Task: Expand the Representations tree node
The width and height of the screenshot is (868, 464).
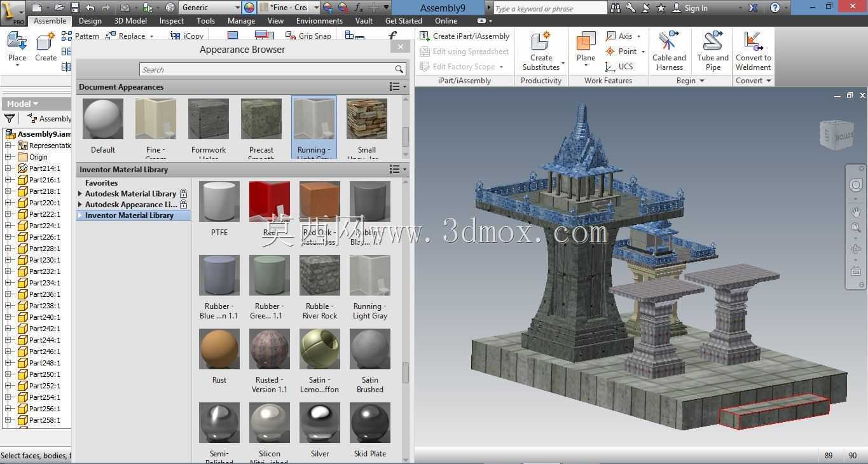Action: (8, 146)
